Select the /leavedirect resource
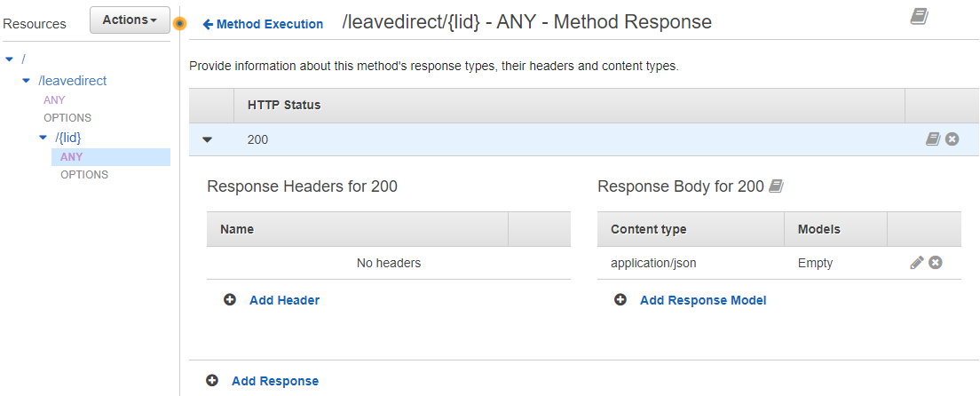This screenshot has width=980, height=396. tap(73, 81)
